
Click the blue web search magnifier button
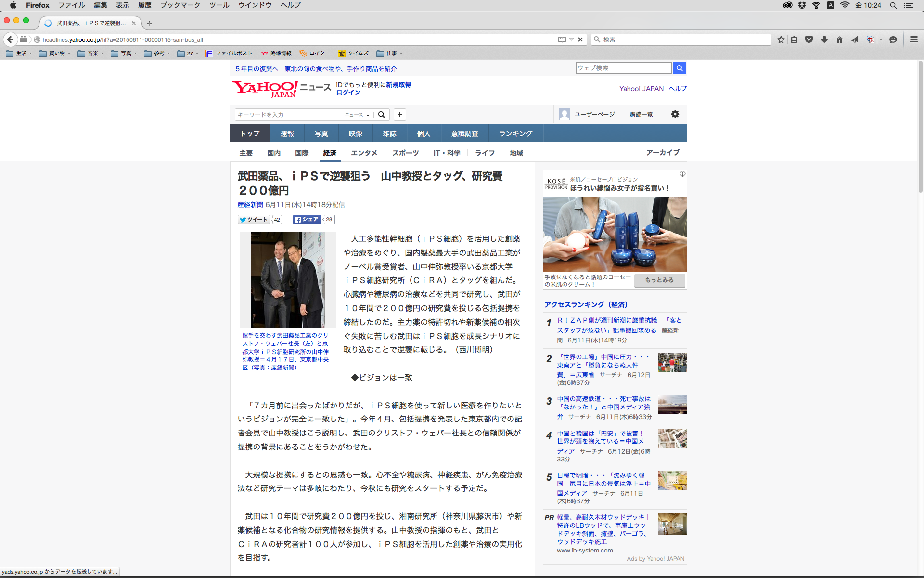[x=680, y=68]
